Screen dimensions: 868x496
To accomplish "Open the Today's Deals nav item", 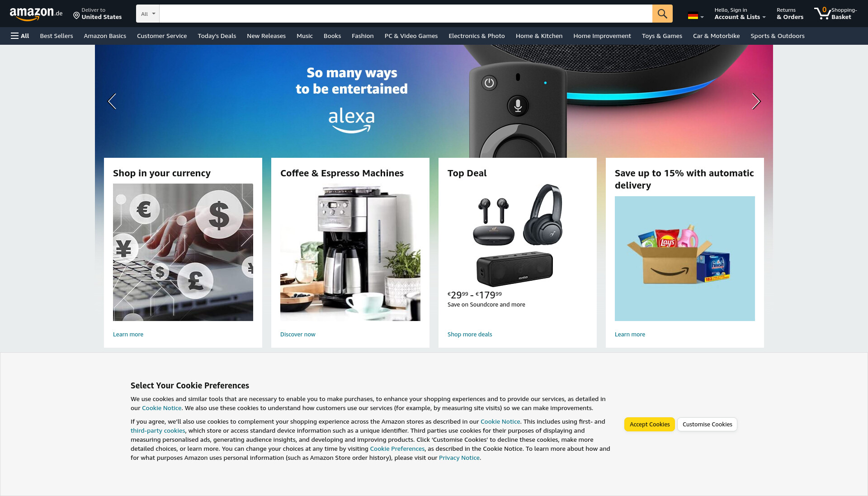I will pyautogui.click(x=217, y=36).
